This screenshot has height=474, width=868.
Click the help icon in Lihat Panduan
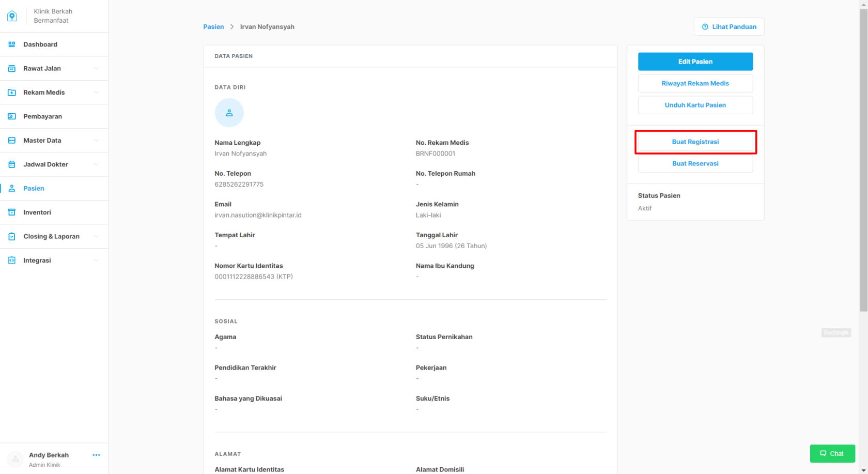pyautogui.click(x=705, y=27)
